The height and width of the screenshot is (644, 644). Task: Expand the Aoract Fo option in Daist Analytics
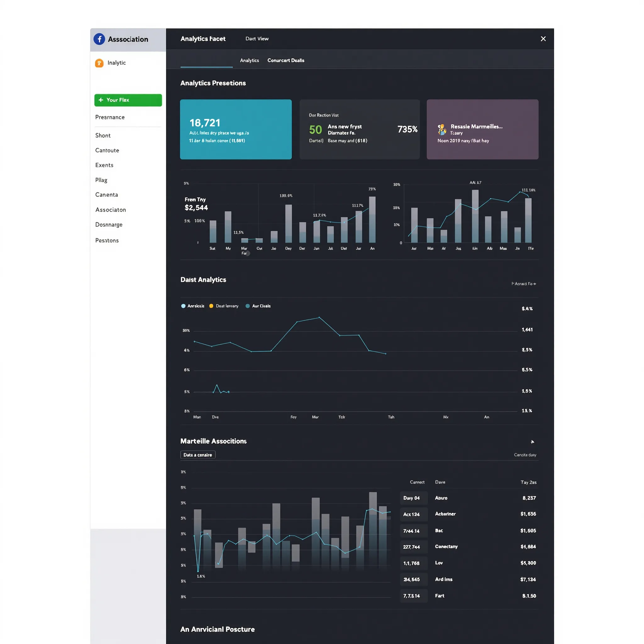[524, 284]
